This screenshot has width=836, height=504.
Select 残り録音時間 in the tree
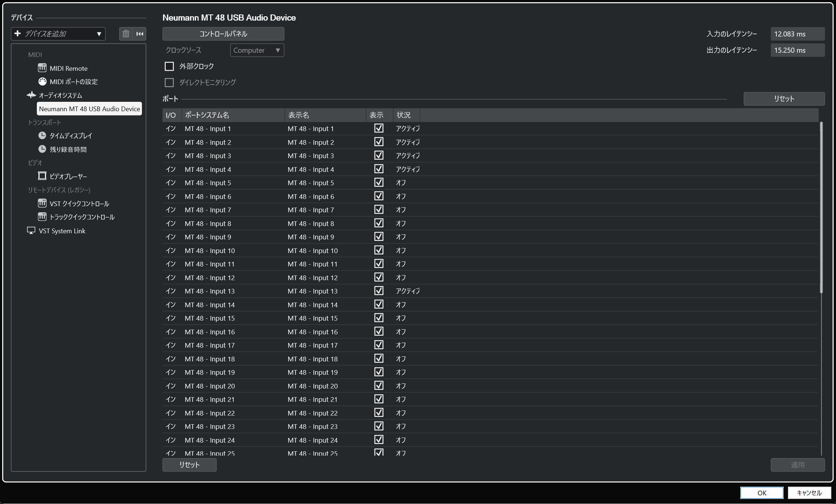[x=68, y=149]
